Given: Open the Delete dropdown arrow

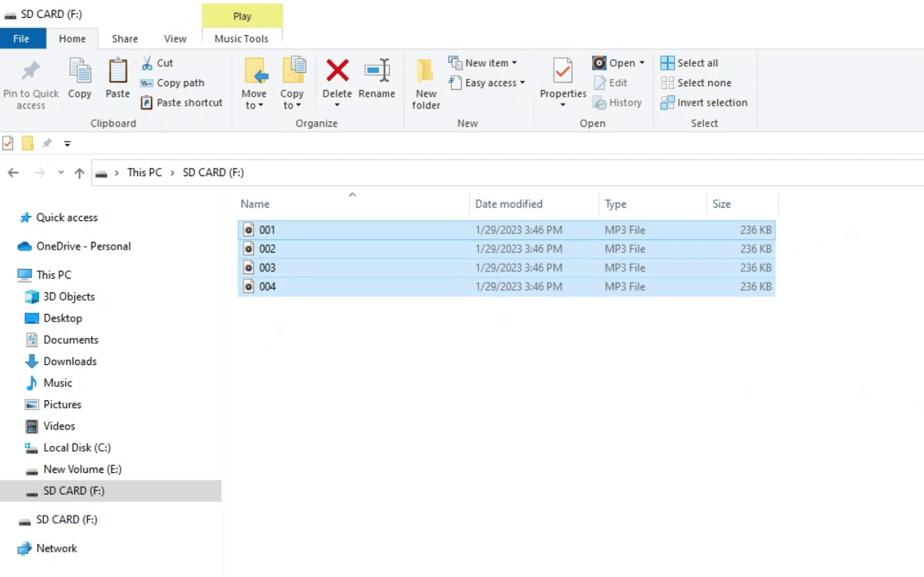Looking at the screenshot, I should pos(337,105).
